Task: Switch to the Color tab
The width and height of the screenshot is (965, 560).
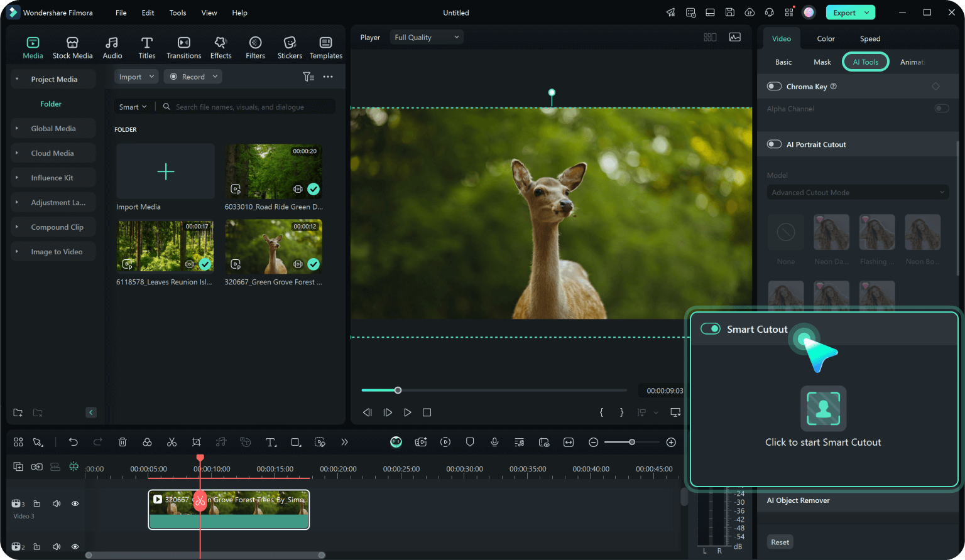Action: pyautogui.click(x=826, y=39)
